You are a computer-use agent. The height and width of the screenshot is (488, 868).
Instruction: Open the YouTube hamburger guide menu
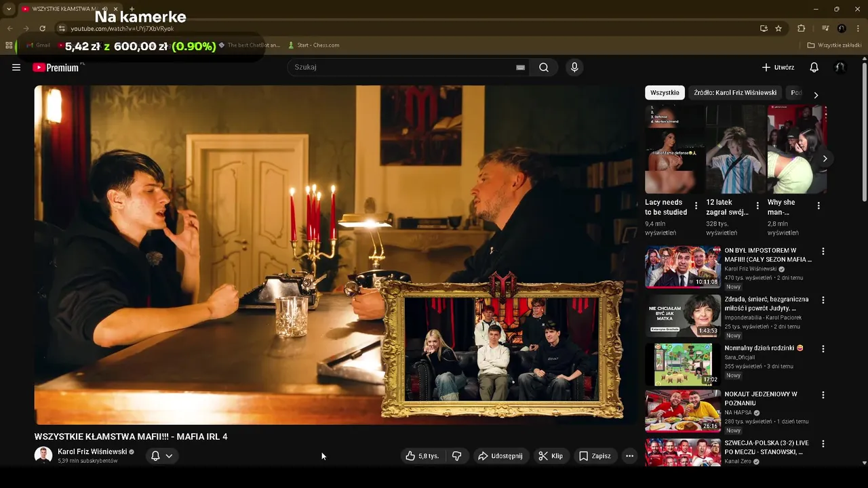[16, 67]
